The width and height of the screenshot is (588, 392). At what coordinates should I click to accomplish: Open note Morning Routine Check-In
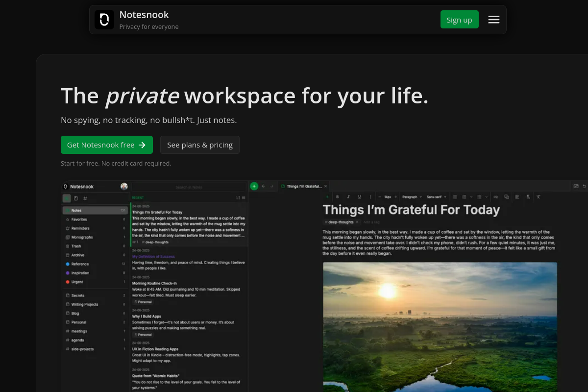(189, 289)
